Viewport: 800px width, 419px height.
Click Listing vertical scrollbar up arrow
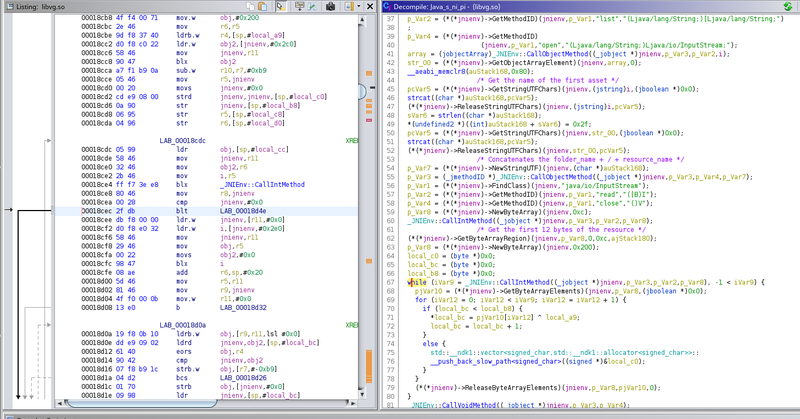point(362,20)
